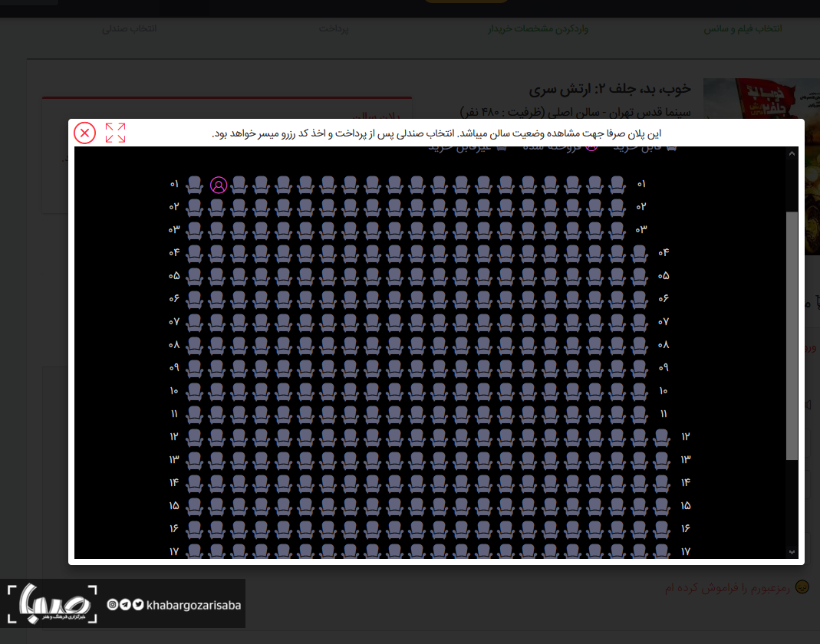
Task: Select the rightmost seat in row 16
Action: click(661, 530)
